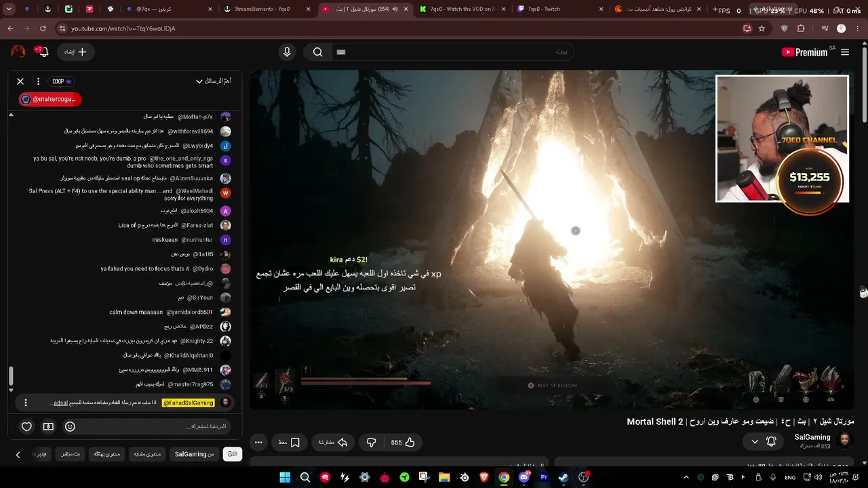868x488 pixels.
Task: Open Windows taskbar search
Action: (x=305, y=477)
